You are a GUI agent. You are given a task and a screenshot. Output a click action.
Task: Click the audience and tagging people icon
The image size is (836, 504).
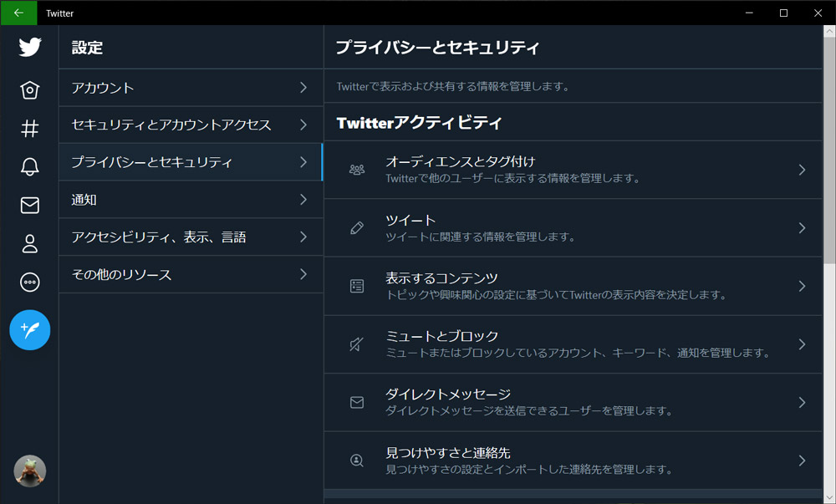(356, 170)
